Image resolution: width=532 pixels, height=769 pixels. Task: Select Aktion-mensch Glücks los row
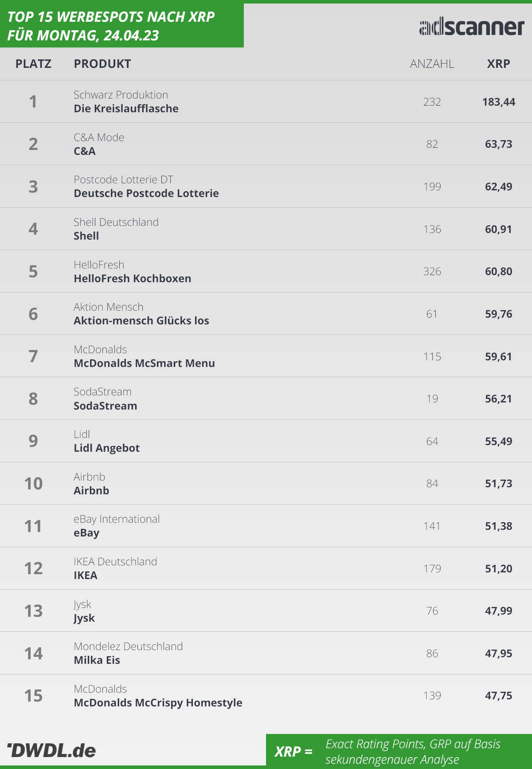pyautogui.click(x=266, y=314)
